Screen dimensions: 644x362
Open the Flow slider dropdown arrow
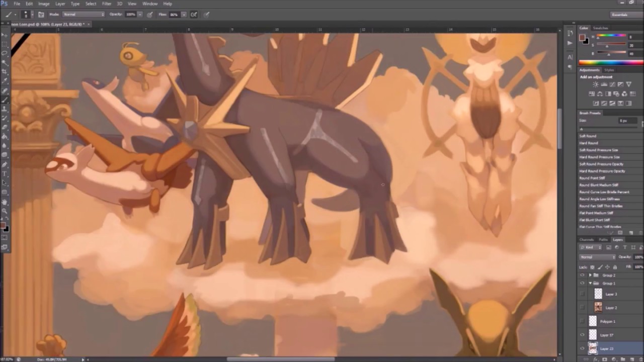click(184, 15)
